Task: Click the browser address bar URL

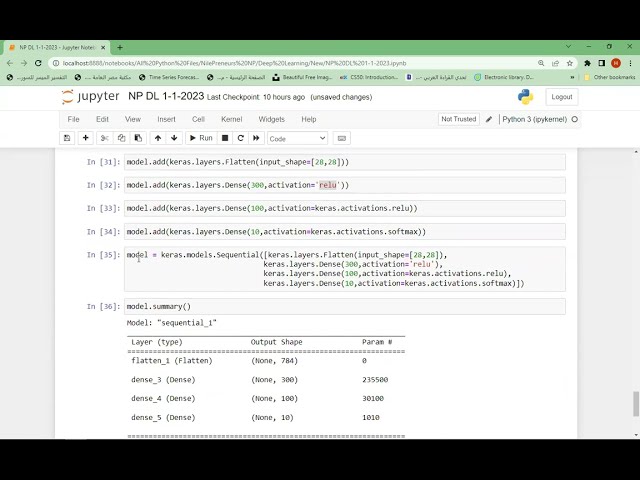Action: [x=235, y=63]
